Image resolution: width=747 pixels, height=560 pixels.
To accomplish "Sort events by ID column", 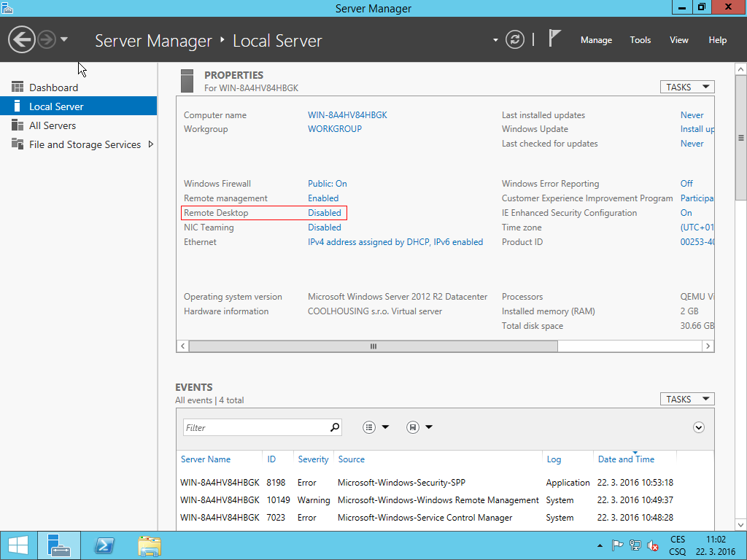I will click(x=271, y=459).
